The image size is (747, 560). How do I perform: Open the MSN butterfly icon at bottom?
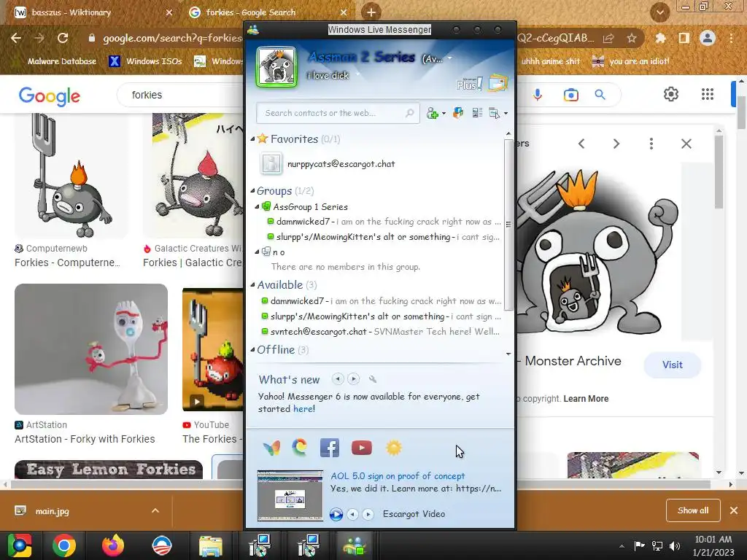(271, 448)
